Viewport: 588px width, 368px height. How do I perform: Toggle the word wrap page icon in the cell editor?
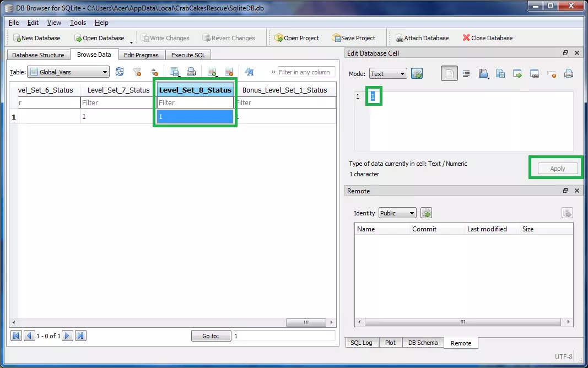(449, 73)
